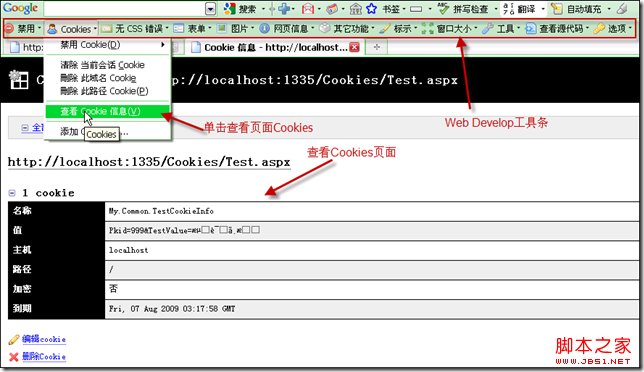The height and width of the screenshot is (372, 644).
Task: Click the pencil icon next to 标示
Action: pos(385,28)
